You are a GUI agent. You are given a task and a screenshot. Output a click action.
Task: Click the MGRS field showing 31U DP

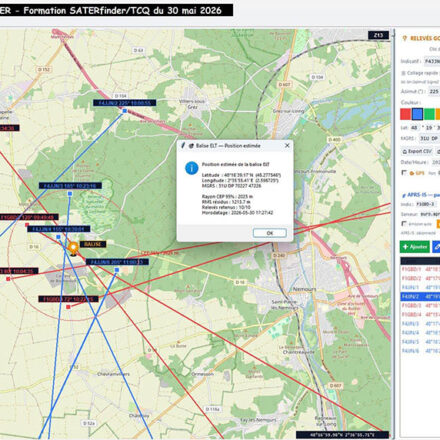pos(429,138)
